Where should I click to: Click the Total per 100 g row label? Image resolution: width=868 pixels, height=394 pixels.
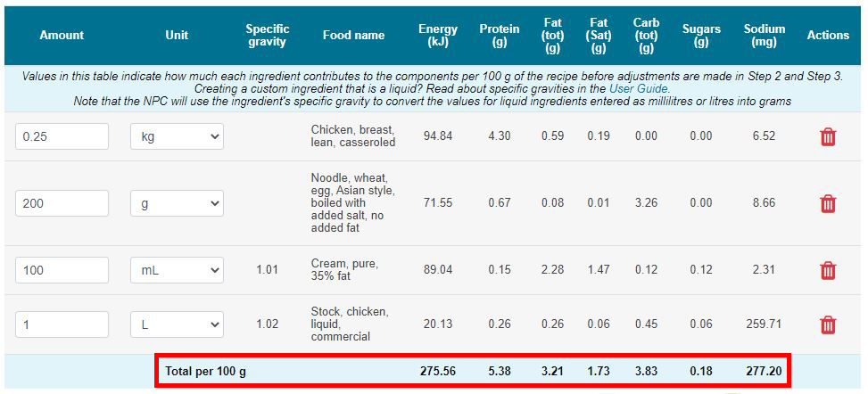(205, 371)
